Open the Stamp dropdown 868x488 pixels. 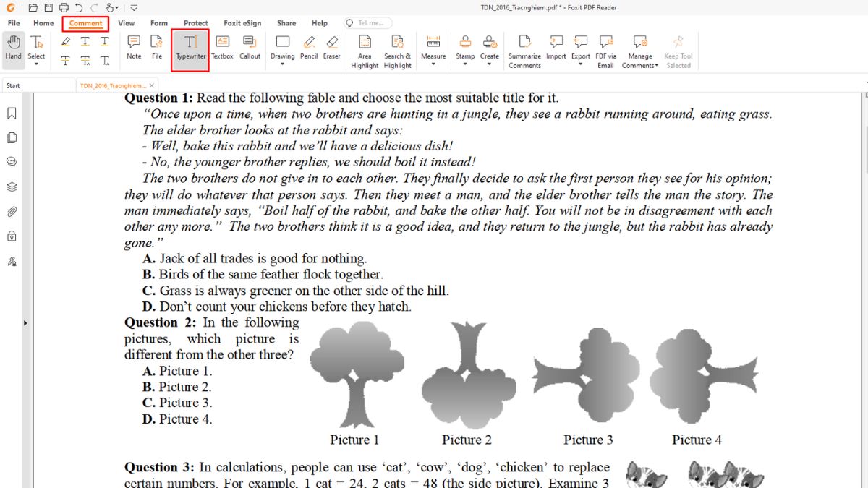point(465,64)
